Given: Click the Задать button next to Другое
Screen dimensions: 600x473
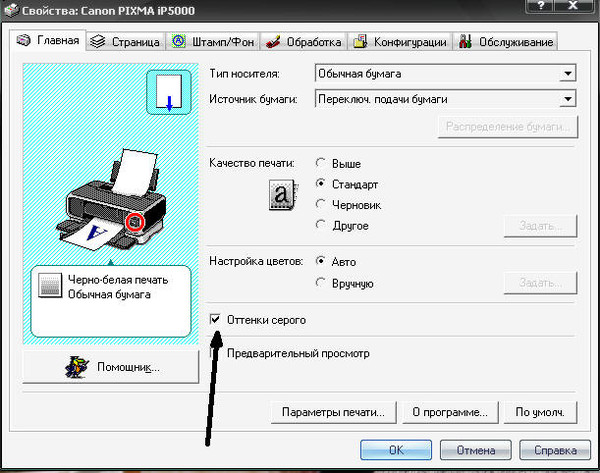Looking at the screenshot, I should point(540,226).
